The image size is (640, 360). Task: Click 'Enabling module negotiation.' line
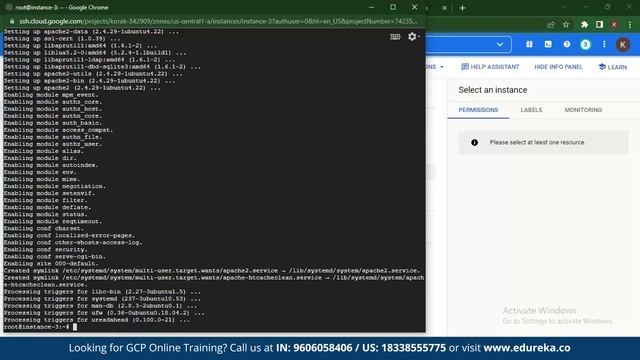55,186
